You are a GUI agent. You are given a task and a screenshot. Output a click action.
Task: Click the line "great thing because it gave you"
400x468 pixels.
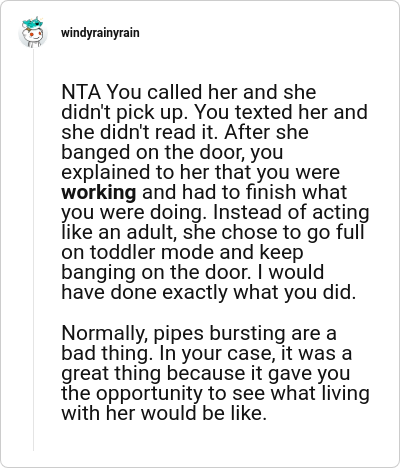(206, 373)
